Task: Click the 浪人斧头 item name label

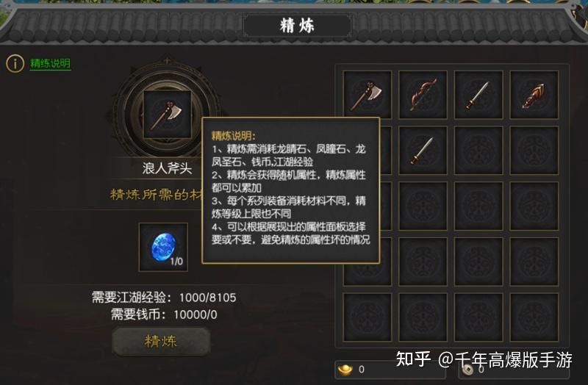Action: [168, 168]
